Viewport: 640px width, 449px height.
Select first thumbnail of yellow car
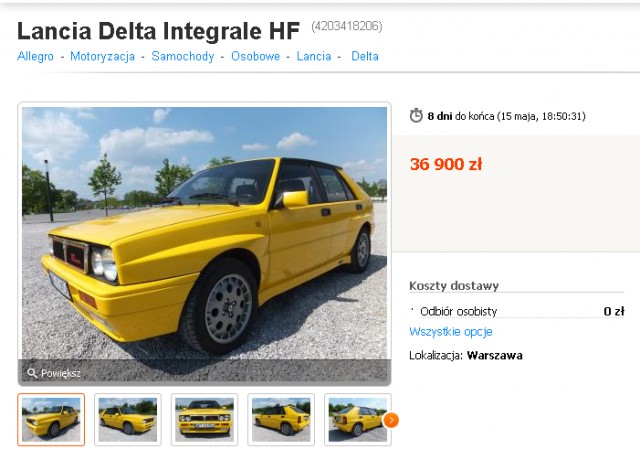click(51, 420)
